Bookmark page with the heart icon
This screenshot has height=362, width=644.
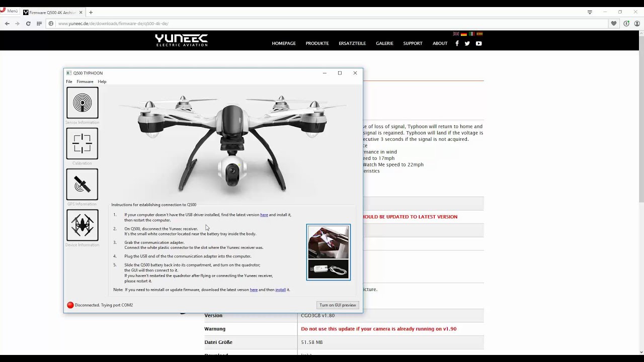pos(614,24)
